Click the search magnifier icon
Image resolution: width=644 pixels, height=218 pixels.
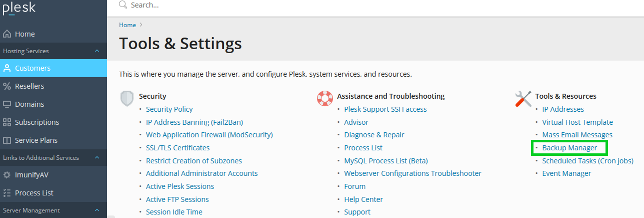click(x=123, y=5)
